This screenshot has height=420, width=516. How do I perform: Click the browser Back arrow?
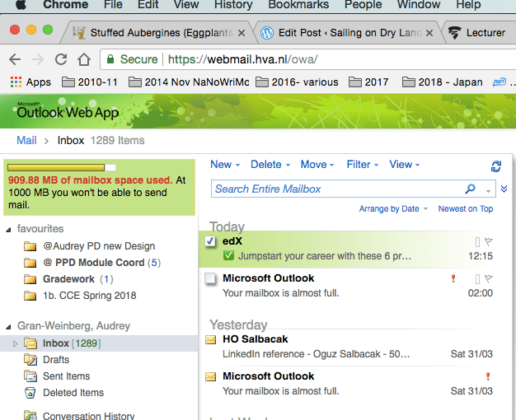coord(15,59)
